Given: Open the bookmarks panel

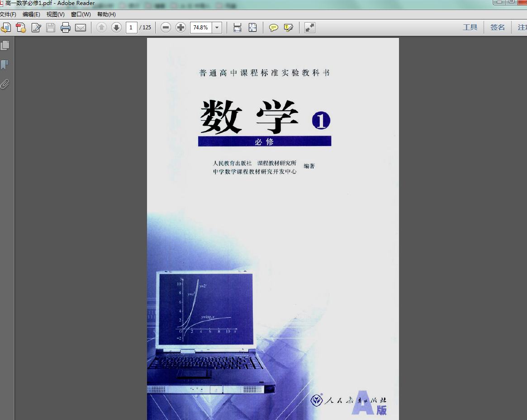Looking at the screenshot, I should (x=5, y=65).
